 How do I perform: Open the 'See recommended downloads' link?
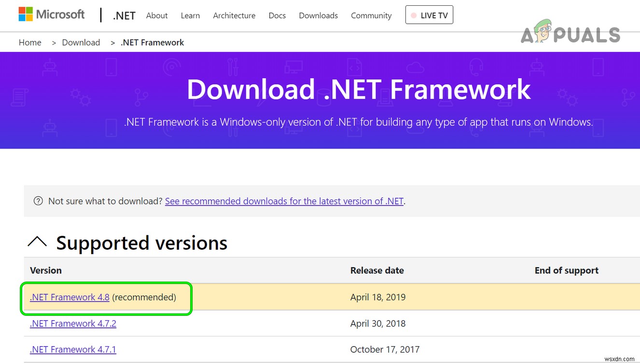284,201
